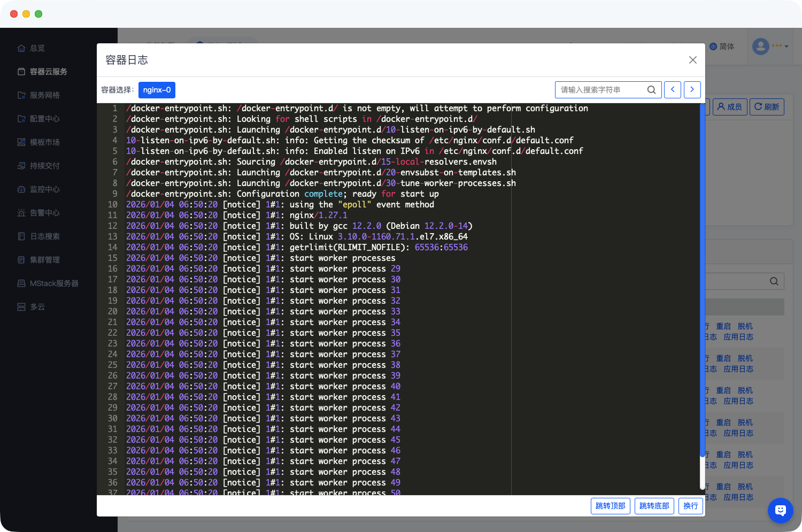The width and height of the screenshot is (802, 532).
Task: Go to 模板市场 in the sidebar
Action: click(44, 142)
